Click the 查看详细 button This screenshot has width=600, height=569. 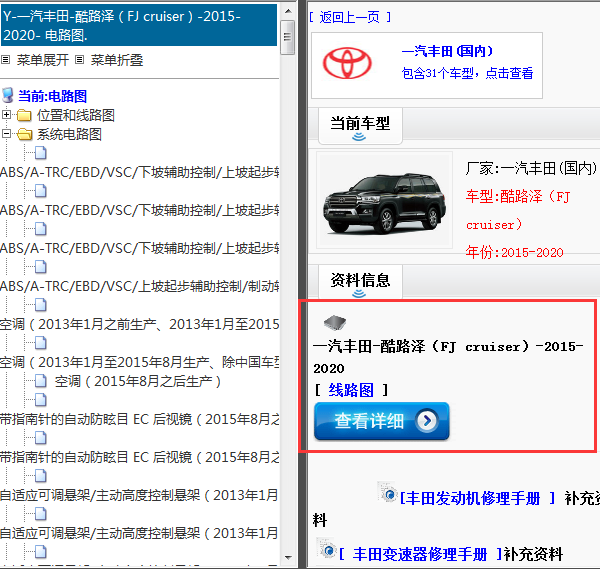382,421
